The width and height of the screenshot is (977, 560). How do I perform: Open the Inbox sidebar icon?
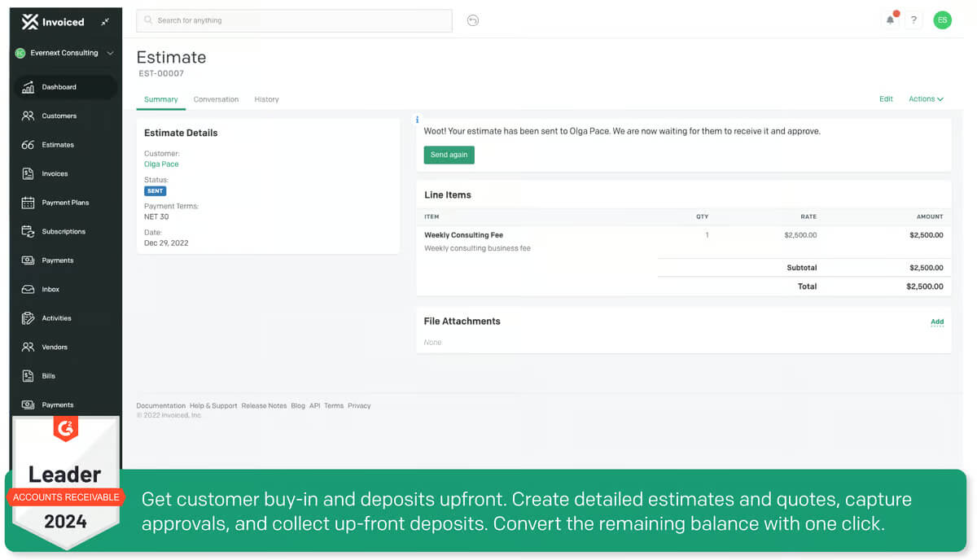click(28, 289)
